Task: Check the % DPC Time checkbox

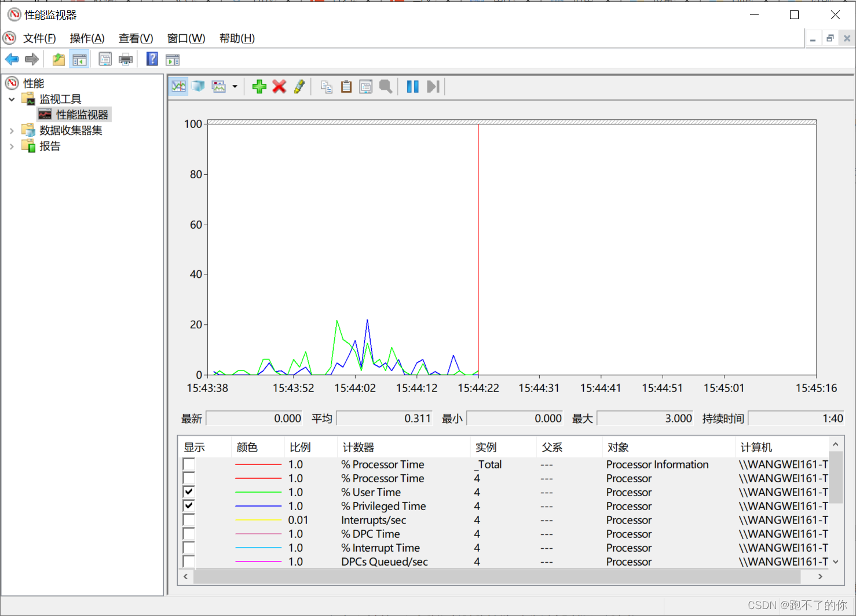Action: coord(189,534)
